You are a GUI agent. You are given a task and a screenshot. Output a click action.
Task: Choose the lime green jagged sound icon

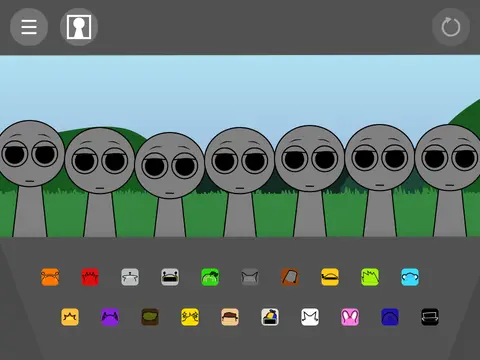[370, 277]
